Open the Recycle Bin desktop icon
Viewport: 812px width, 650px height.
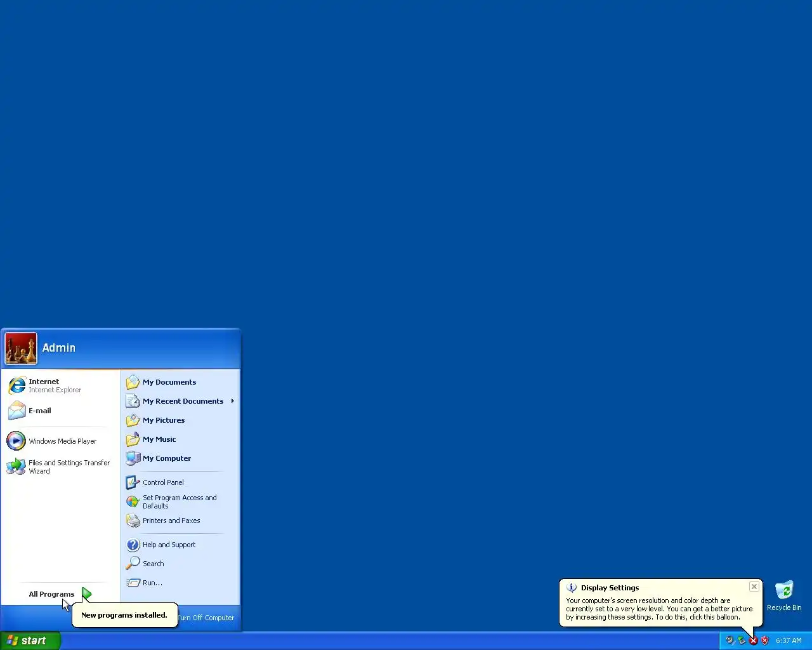tap(784, 595)
